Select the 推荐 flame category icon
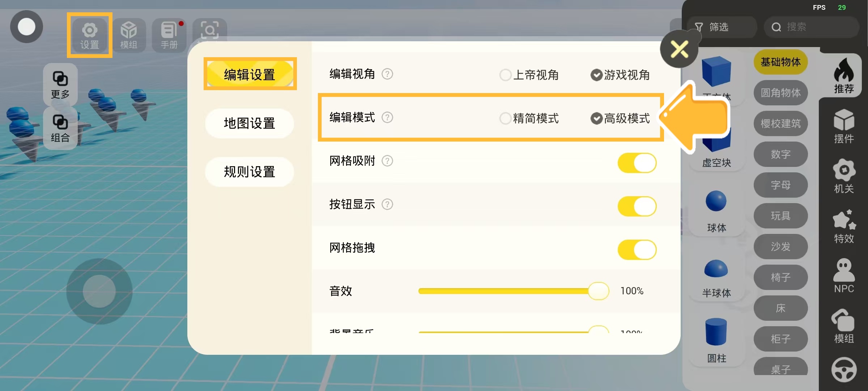This screenshot has width=868, height=391. [843, 76]
